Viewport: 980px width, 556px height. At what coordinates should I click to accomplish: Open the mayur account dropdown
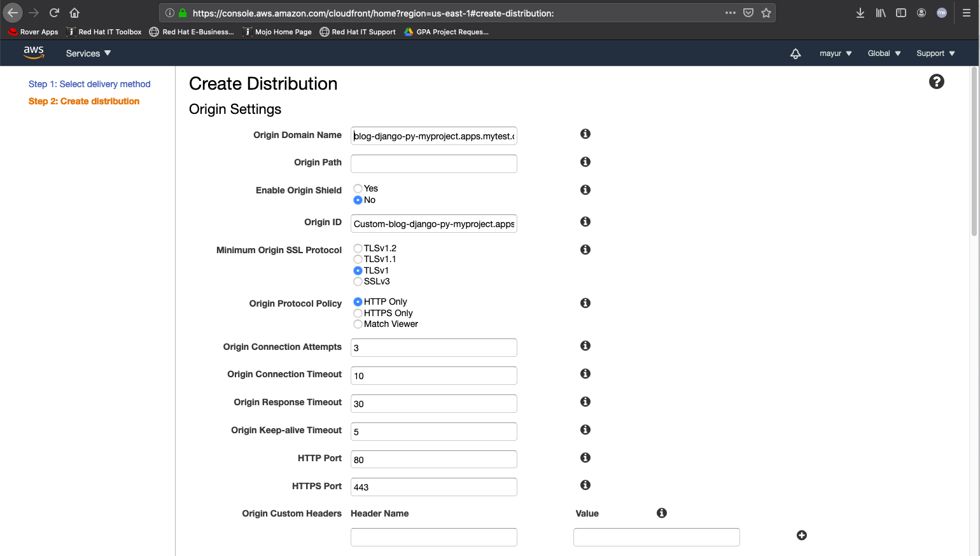pyautogui.click(x=835, y=53)
